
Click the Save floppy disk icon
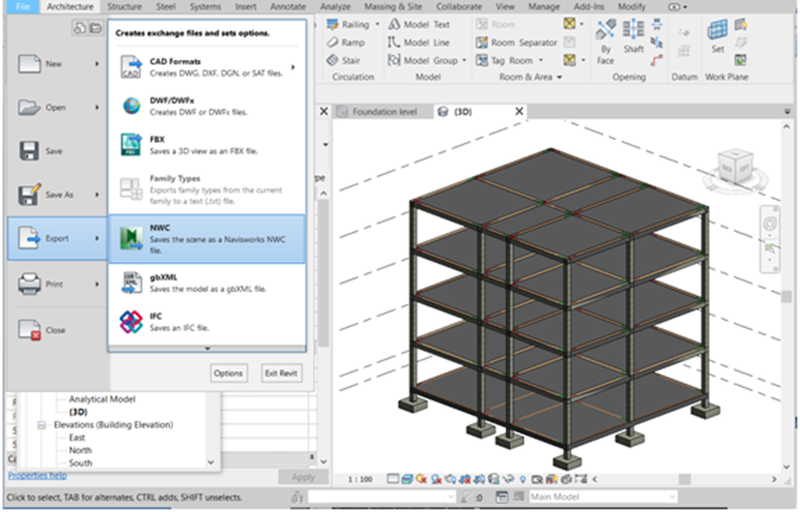29,151
